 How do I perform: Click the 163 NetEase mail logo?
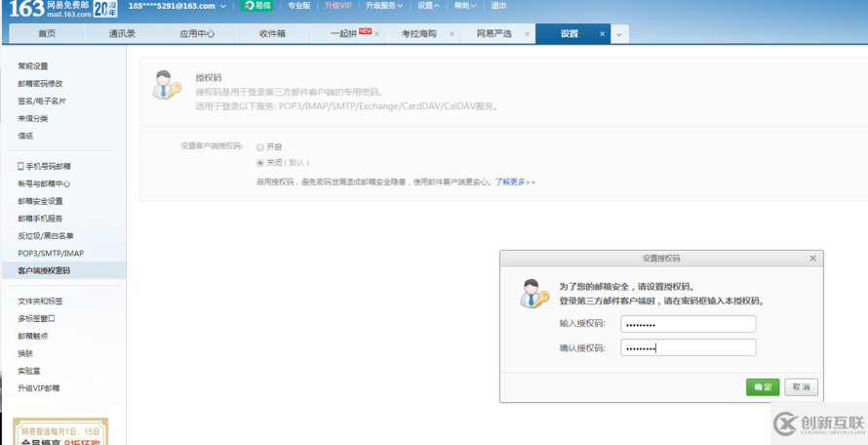(x=50, y=9)
